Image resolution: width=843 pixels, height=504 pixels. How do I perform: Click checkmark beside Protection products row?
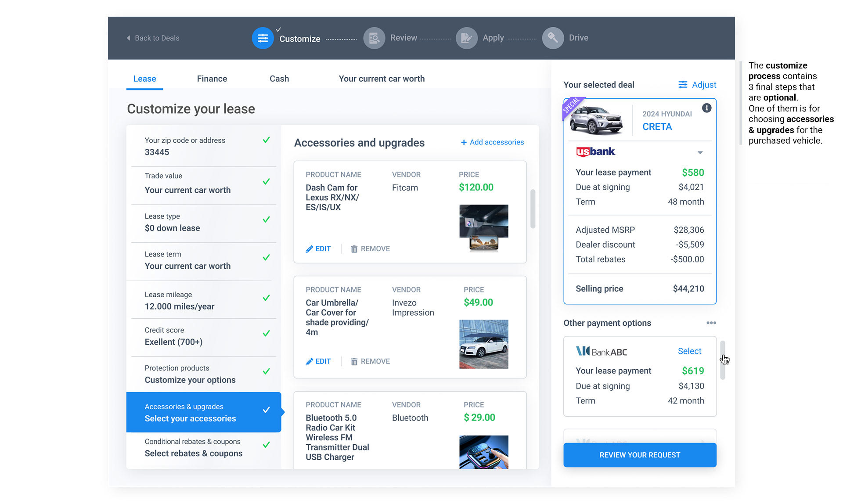coord(266,372)
